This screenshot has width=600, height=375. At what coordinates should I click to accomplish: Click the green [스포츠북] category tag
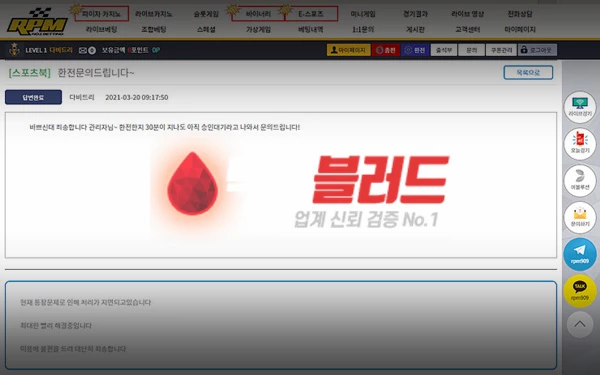pyautogui.click(x=29, y=73)
